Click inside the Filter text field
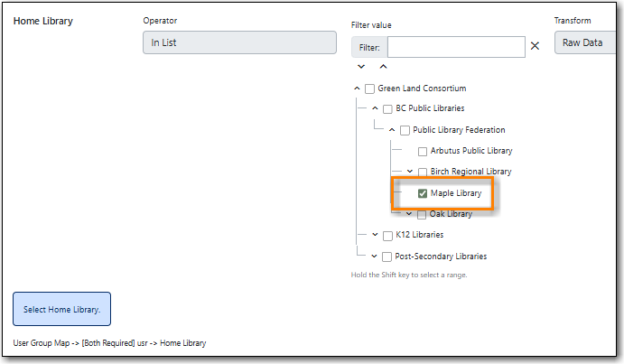624x364 pixels. point(456,47)
